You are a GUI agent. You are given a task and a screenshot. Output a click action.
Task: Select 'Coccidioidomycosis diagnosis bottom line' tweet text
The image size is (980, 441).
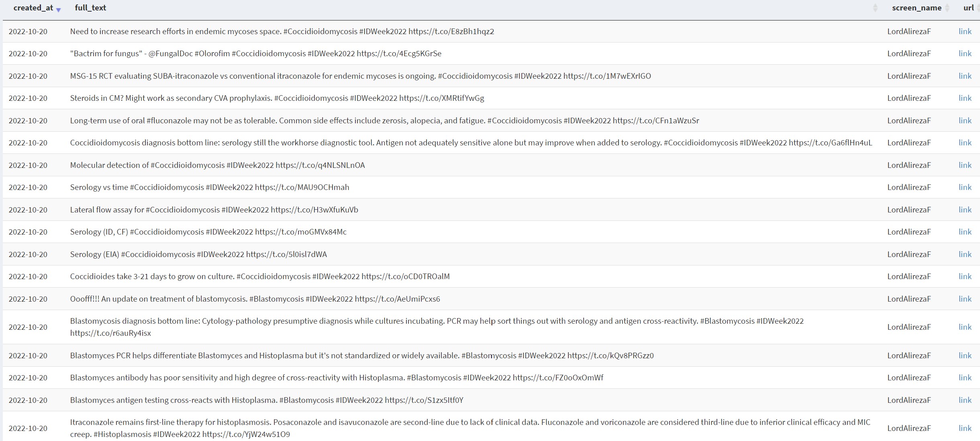471,143
